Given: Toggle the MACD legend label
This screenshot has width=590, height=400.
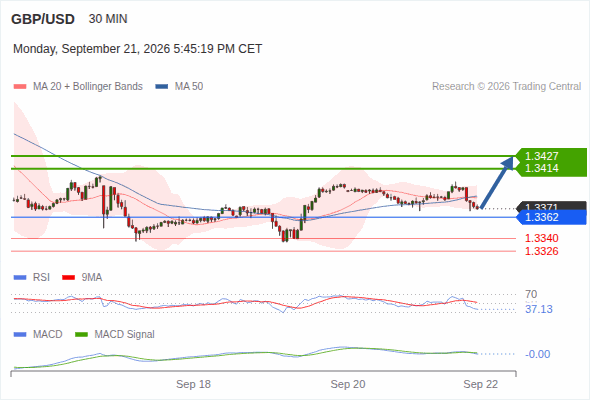Looking at the screenshot, I should point(48,335).
